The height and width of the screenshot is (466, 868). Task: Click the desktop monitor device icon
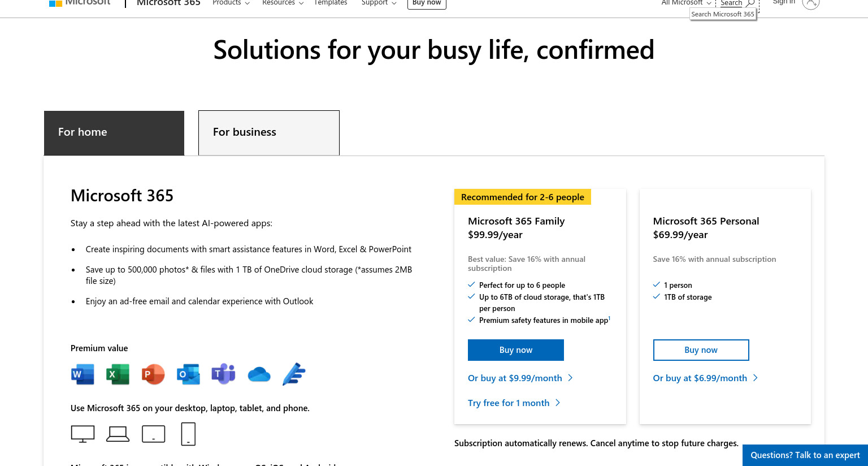(x=83, y=434)
